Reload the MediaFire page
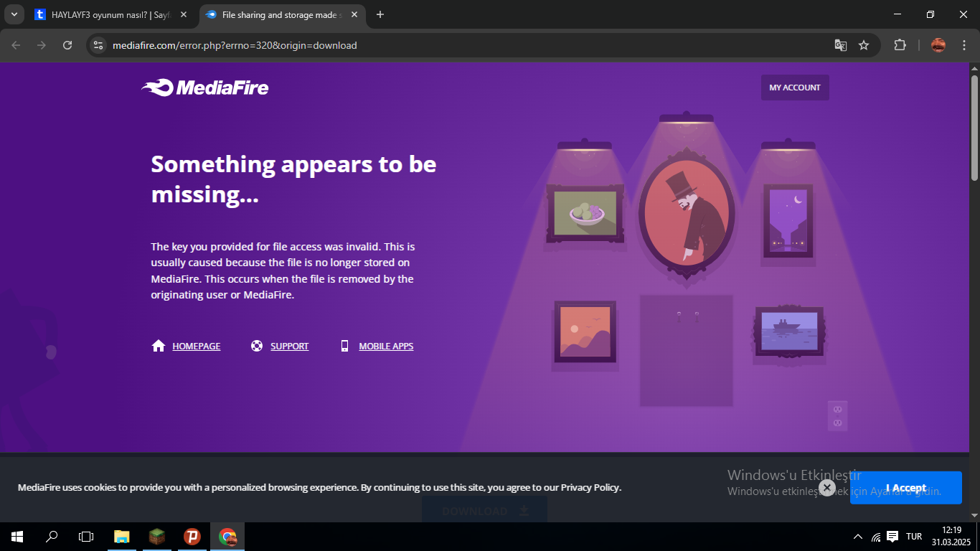The image size is (980, 551). [x=67, y=45]
